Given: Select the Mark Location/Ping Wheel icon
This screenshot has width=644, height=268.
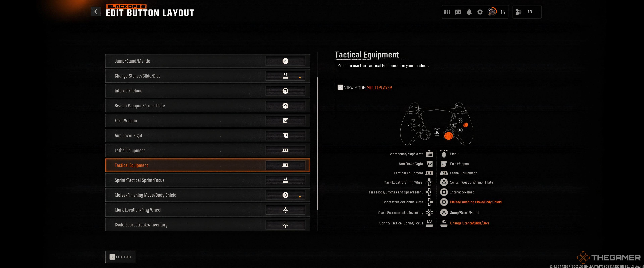Looking at the screenshot, I should pyautogui.click(x=285, y=210).
